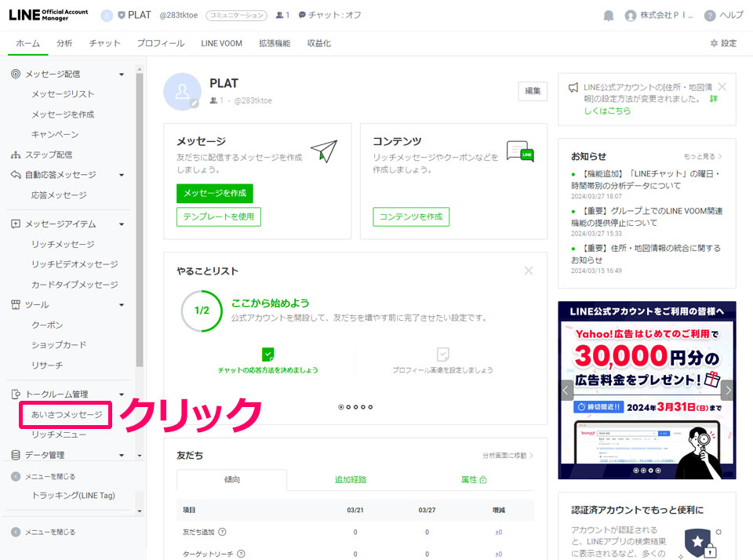Collapse the メッセージ配信 section arrow
This screenshot has width=753, height=560.
[x=122, y=75]
